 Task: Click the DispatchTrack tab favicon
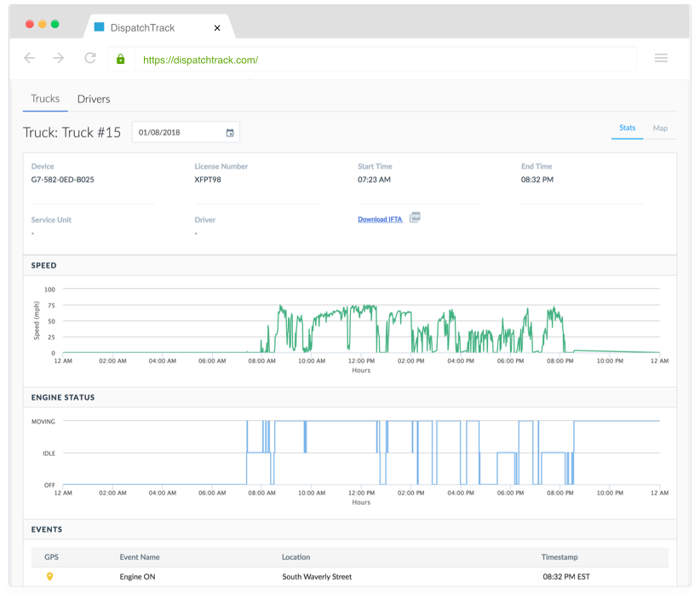click(x=99, y=27)
